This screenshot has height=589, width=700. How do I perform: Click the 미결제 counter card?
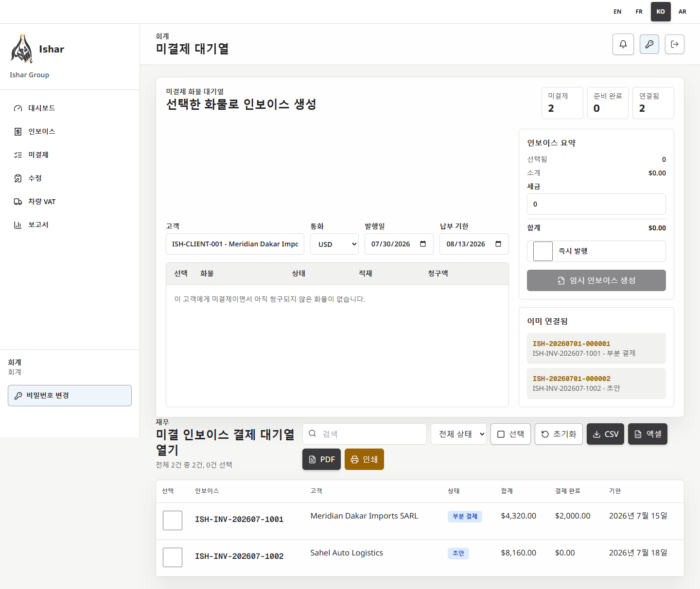(562, 103)
